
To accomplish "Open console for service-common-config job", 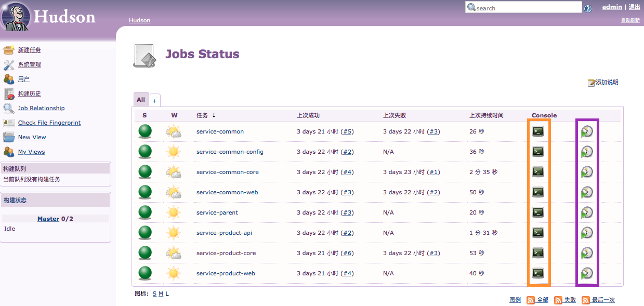I will pos(538,152).
